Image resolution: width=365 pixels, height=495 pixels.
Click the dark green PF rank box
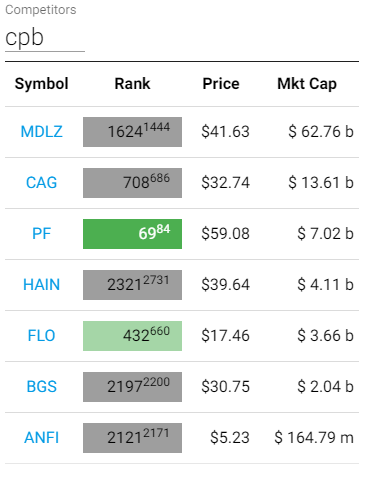pos(132,234)
